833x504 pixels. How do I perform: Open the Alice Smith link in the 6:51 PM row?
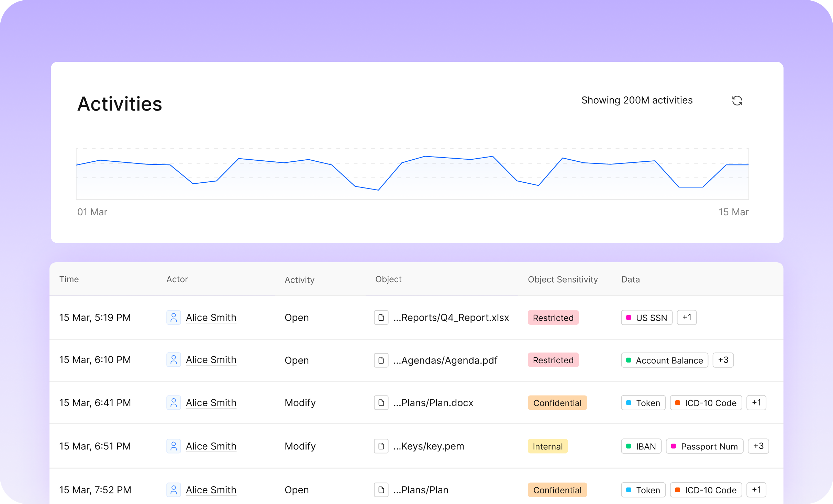tap(211, 446)
